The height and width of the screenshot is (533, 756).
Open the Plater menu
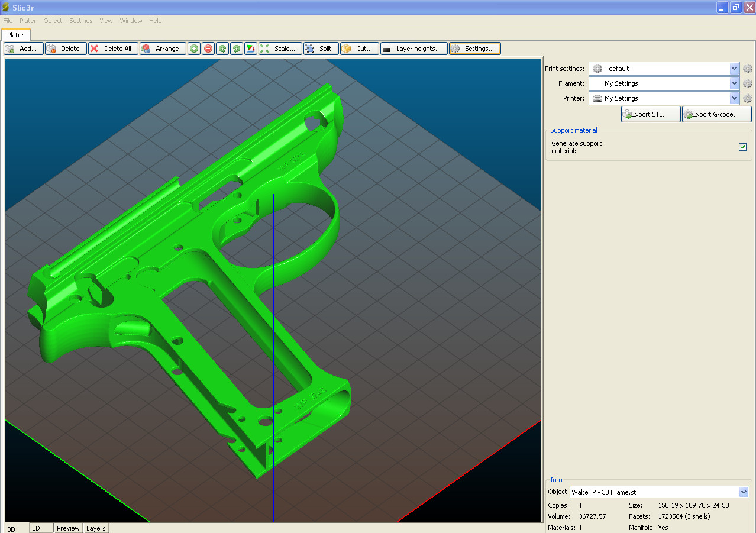[27, 21]
